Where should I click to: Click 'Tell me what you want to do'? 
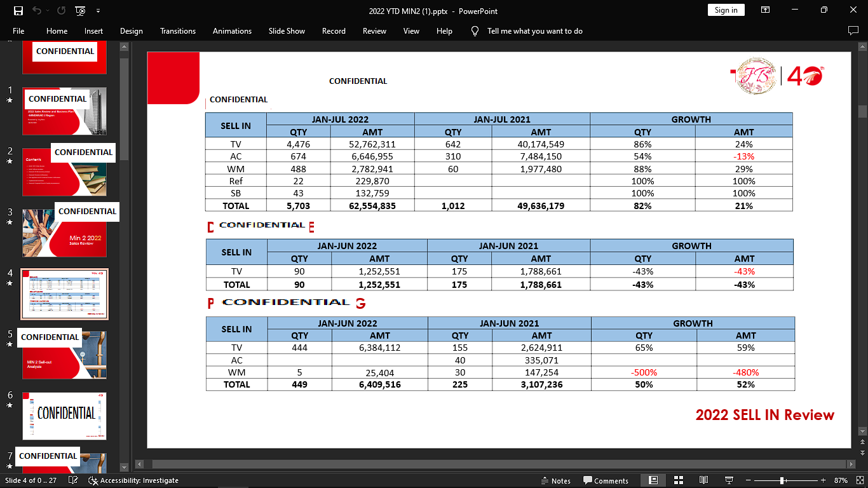(534, 30)
